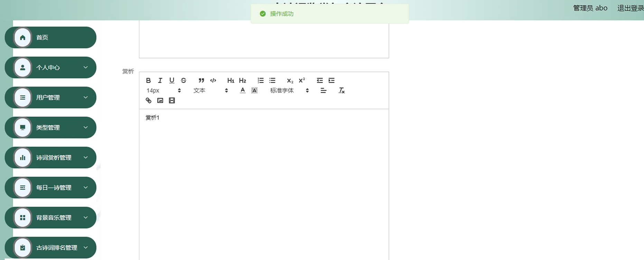Insert a blockquote
Viewport: 644px width, 260px height.
point(202,81)
